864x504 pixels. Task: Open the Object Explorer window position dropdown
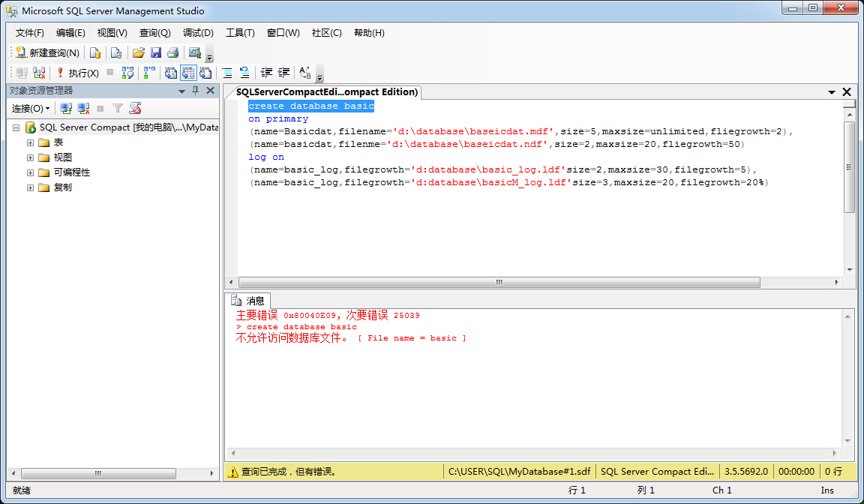181,91
